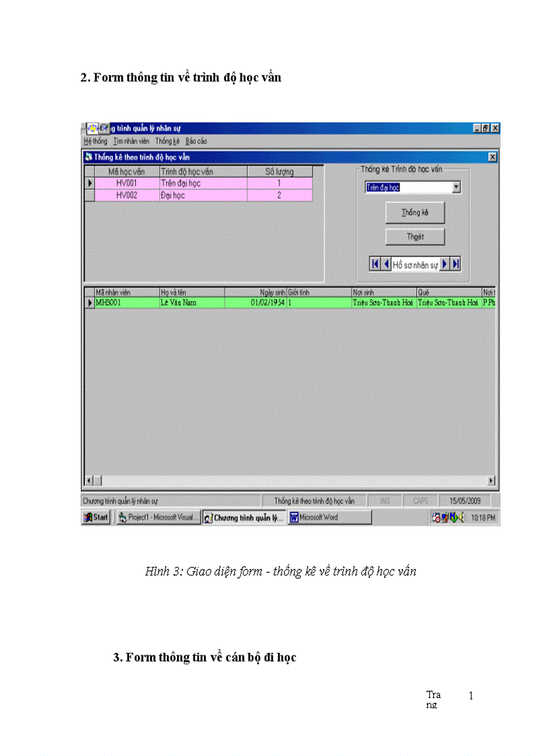The width and height of the screenshot is (549, 756).
Task: Jump to last record in Hồ sơ nhân sự
Action: click(x=455, y=265)
